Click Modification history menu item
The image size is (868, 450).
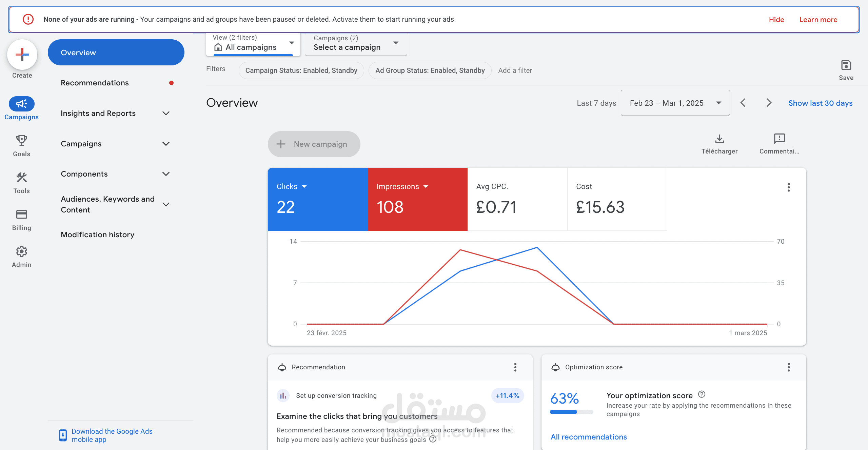click(x=98, y=234)
